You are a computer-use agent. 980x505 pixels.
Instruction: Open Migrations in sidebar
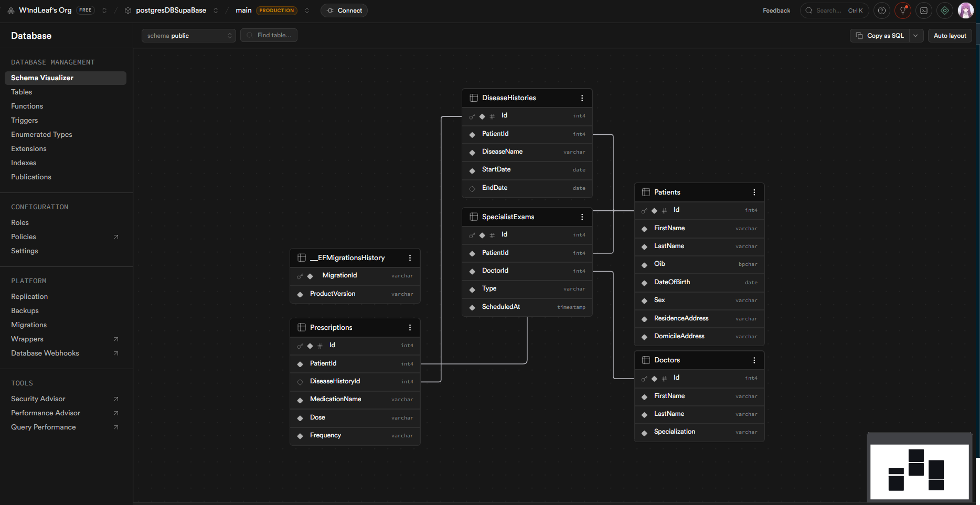[x=29, y=325]
